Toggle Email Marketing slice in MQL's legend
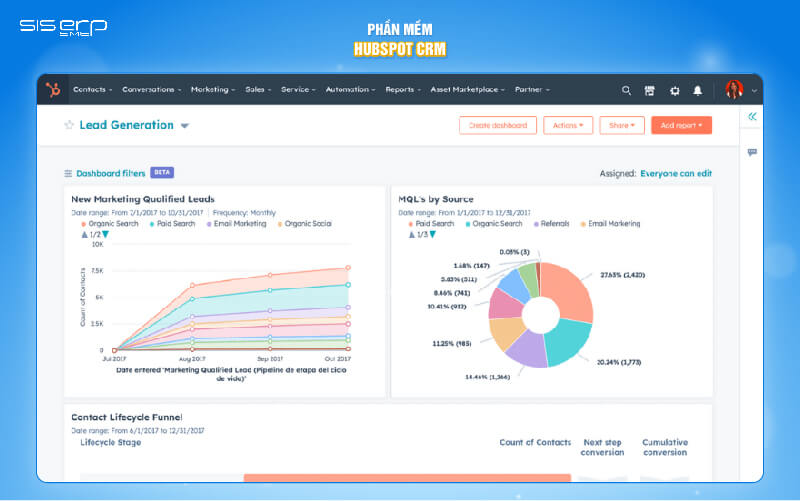Image resolution: width=800 pixels, height=501 pixels. pos(610,223)
